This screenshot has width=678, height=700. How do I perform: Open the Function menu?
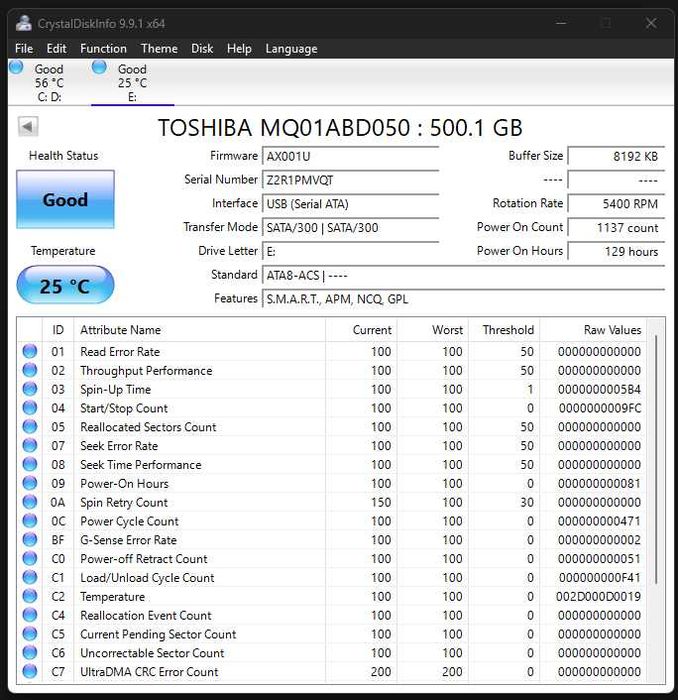click(x=103, y=49)
